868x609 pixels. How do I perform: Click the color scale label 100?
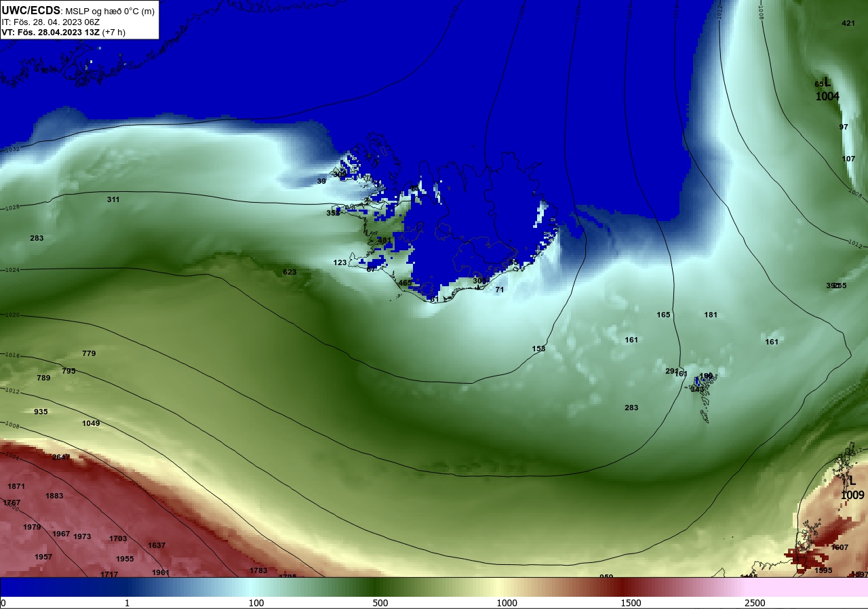point(256,603)
